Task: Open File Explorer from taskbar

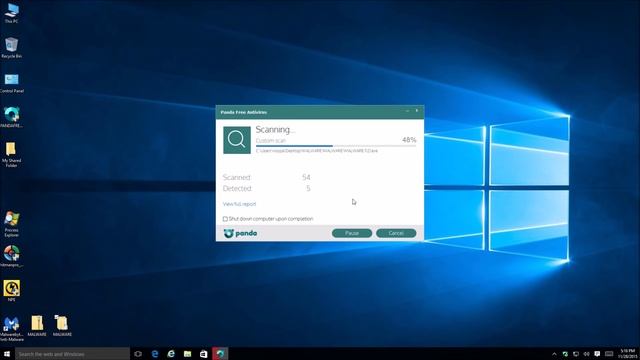Action: 187,354
